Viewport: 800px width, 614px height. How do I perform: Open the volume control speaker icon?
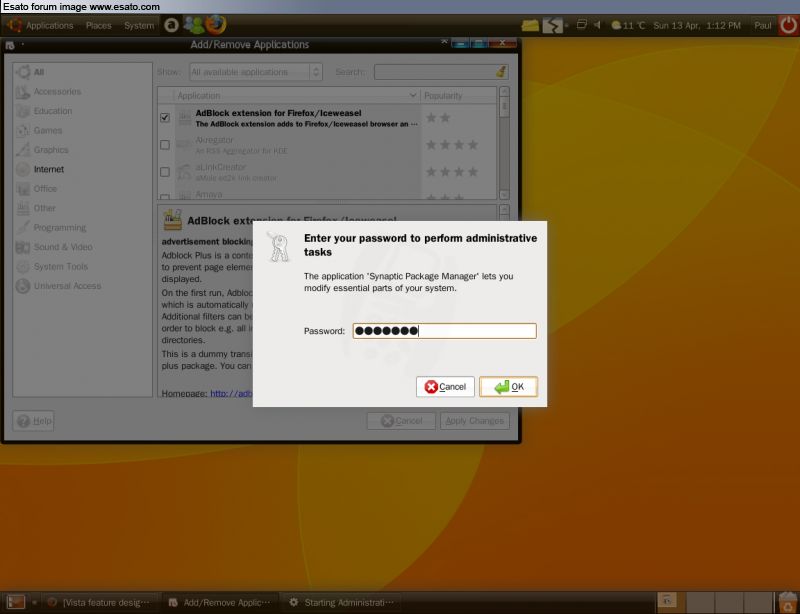[597, 25]
